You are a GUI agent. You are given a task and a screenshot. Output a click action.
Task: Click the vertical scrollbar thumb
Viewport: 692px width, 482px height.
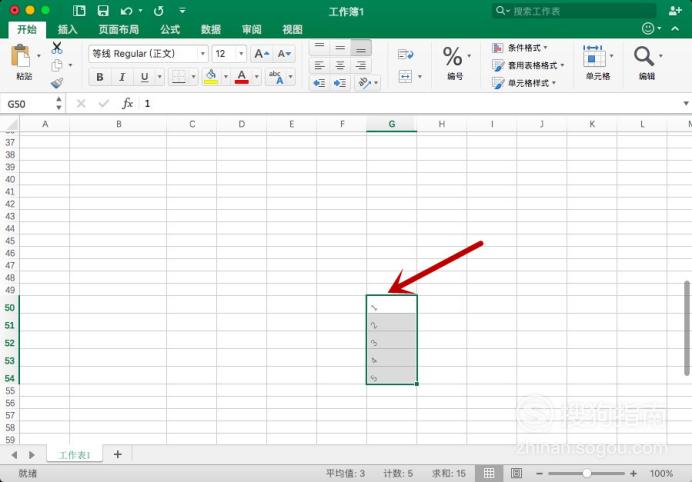(x=687, y=328)
